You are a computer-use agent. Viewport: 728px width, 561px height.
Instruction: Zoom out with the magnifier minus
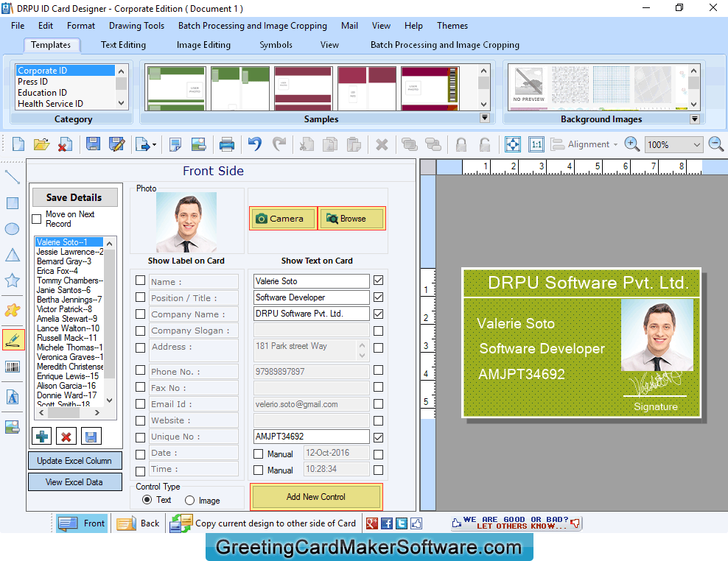[x=716, y=144]
